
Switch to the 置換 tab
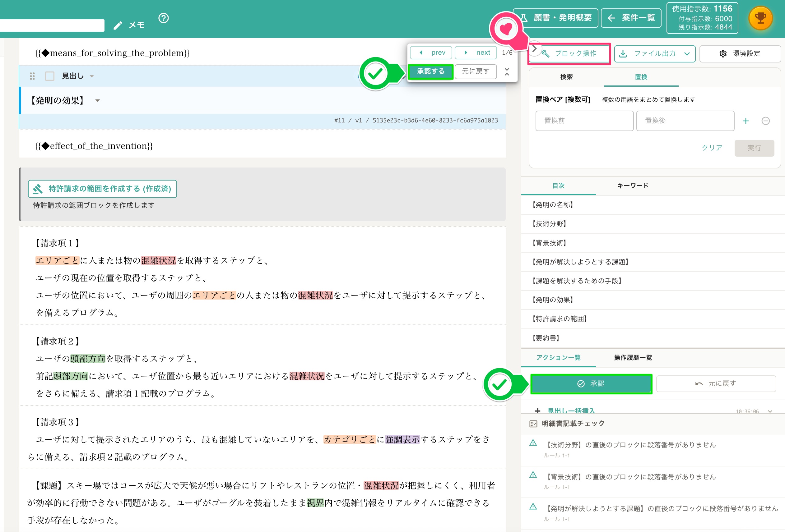click(641, 77)
